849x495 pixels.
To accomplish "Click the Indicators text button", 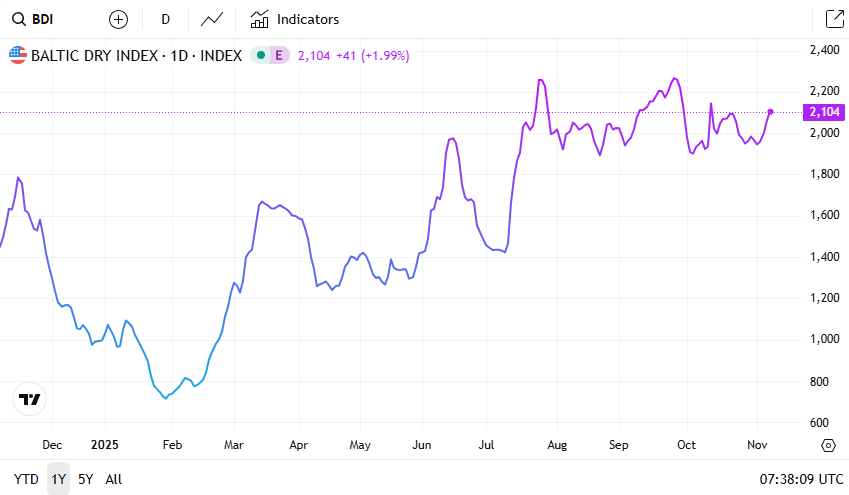I will pos(308,19).
